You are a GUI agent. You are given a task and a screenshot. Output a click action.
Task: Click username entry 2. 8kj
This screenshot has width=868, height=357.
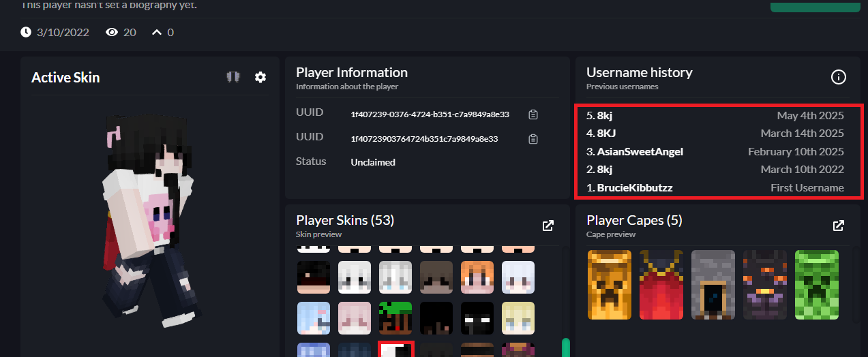point(599,170)
